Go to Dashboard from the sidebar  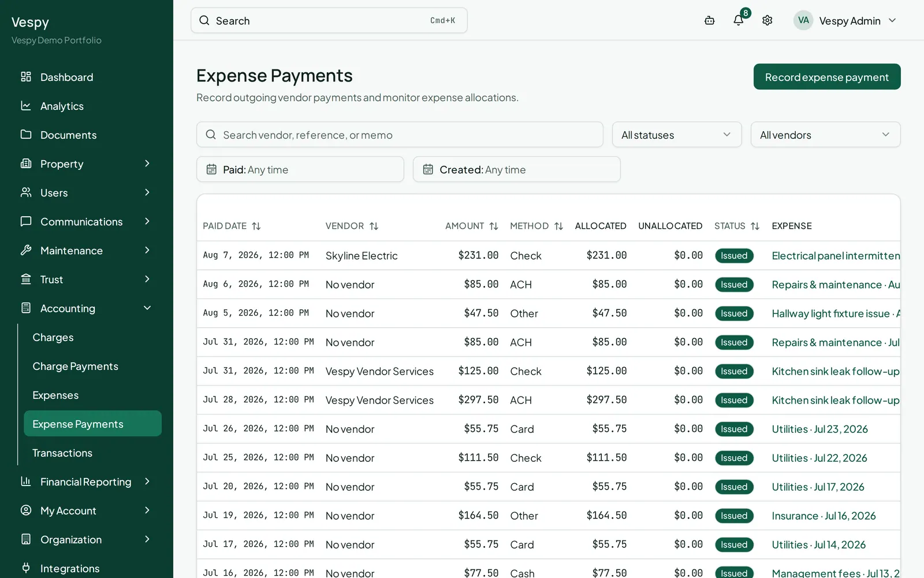(x=87, y=77)
